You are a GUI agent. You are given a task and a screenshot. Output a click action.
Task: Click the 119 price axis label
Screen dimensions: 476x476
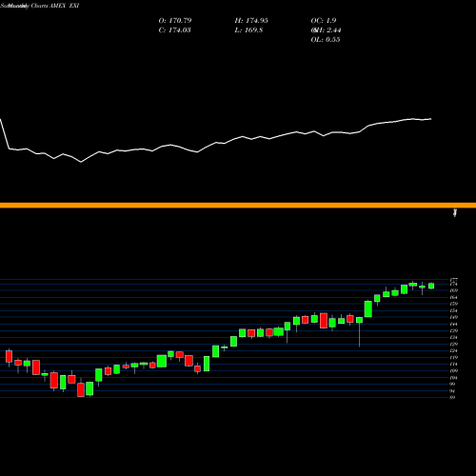tap(453, 358)
